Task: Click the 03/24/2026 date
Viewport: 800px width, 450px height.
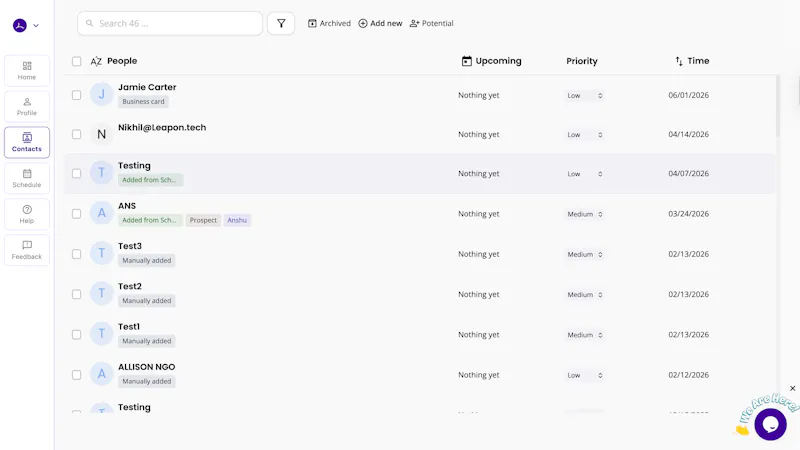Action: pyautogui.click(x=688, y=214)
